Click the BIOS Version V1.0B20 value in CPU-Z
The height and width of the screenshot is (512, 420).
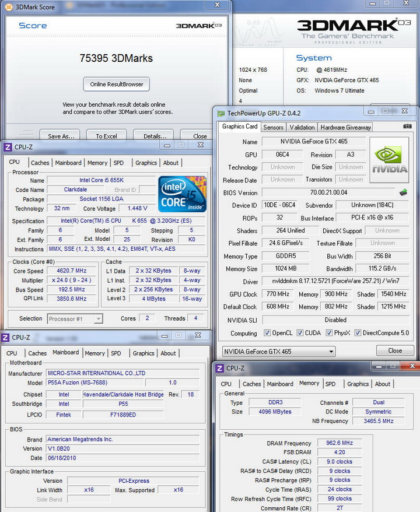tap(123, 448)
